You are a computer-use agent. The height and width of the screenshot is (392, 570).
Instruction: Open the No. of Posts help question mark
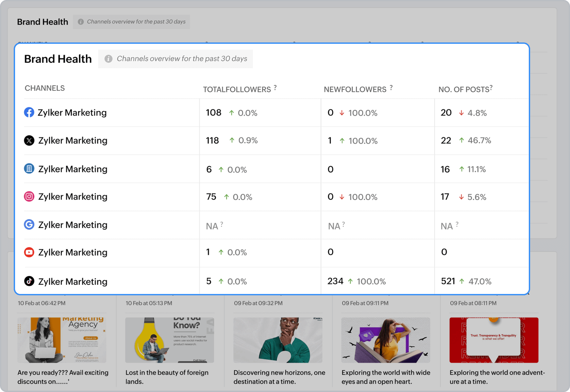[x=491, y=88]
